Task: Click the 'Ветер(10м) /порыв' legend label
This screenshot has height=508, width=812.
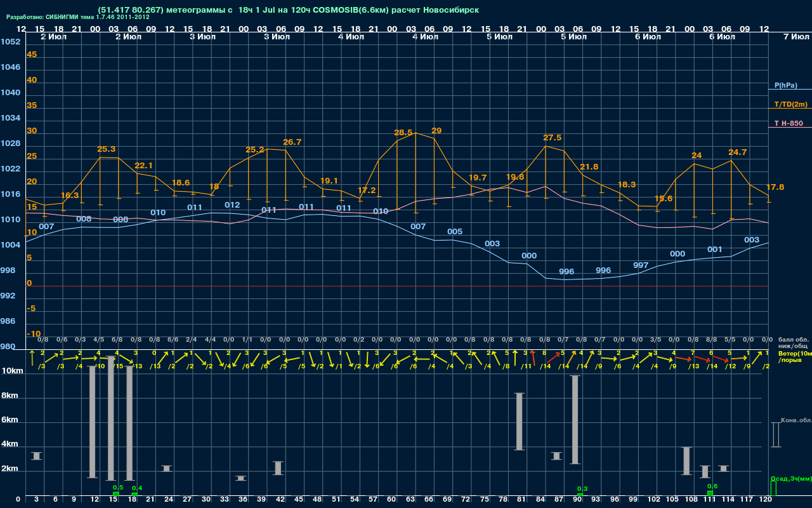Action: tap(795, 356)
